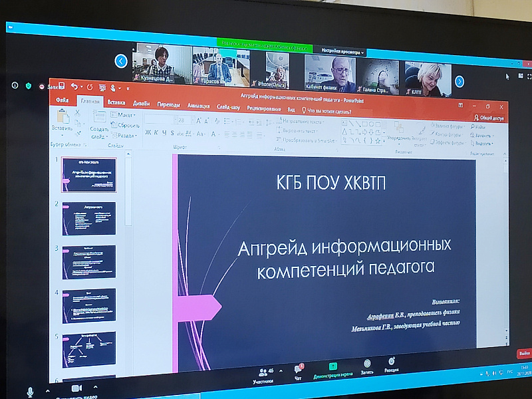
Task: Switch to the Переходы tab
Action: [169, 104]
